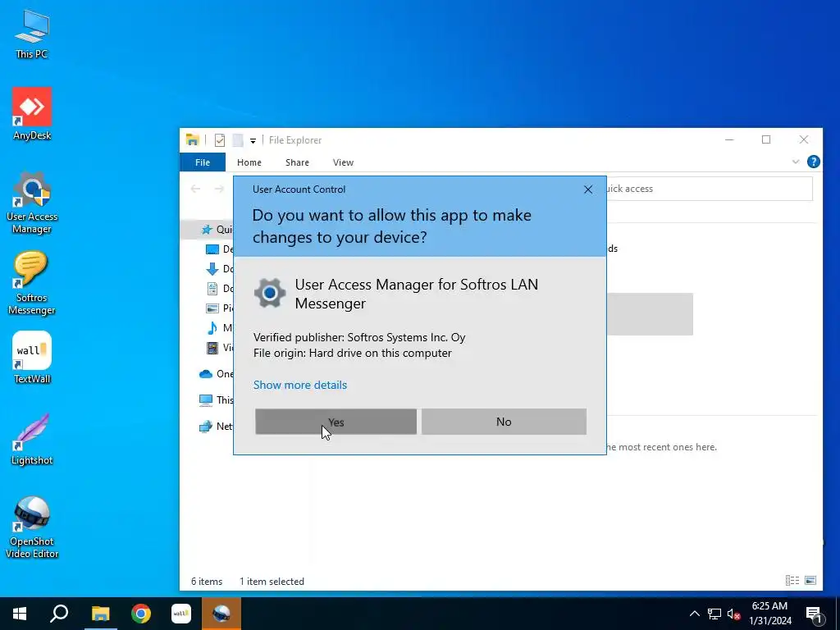Click '1 item selected' status text
840x630 pixels.
272,582
